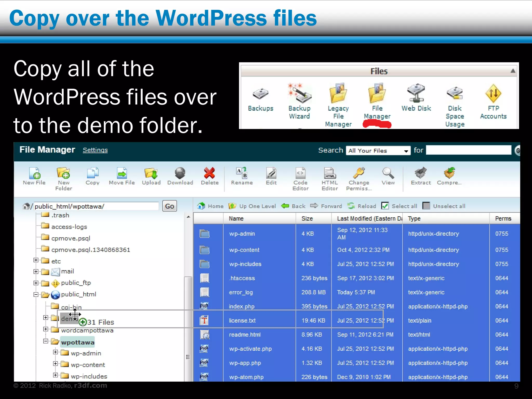Go Up One Level
This screenshot has width=532, height=399.
coord(252,206)
